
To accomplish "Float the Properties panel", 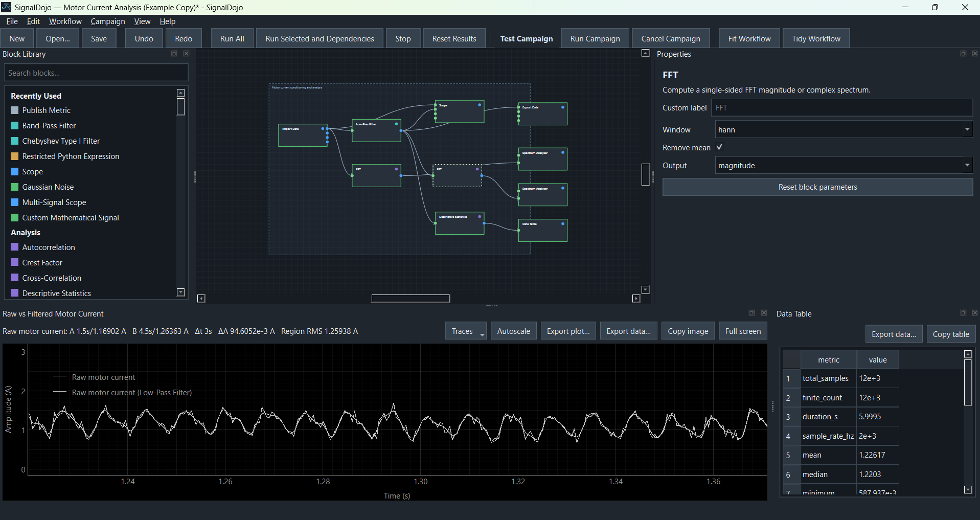I will tap(963, 54).
